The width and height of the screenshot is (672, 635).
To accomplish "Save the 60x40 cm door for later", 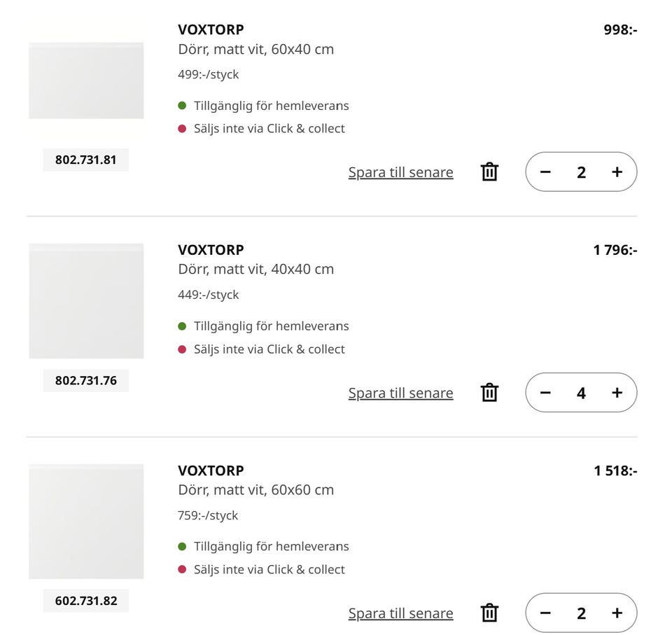I will (400, 172).
